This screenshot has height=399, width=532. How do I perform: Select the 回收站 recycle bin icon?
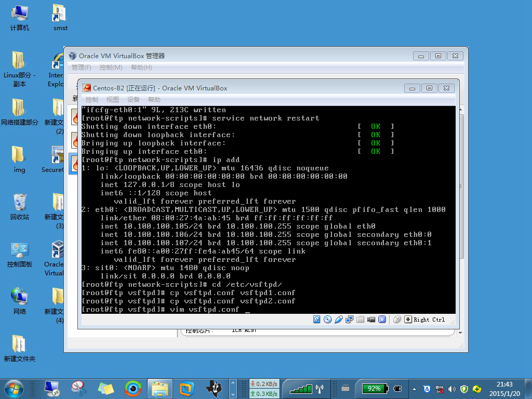[20, 206]
